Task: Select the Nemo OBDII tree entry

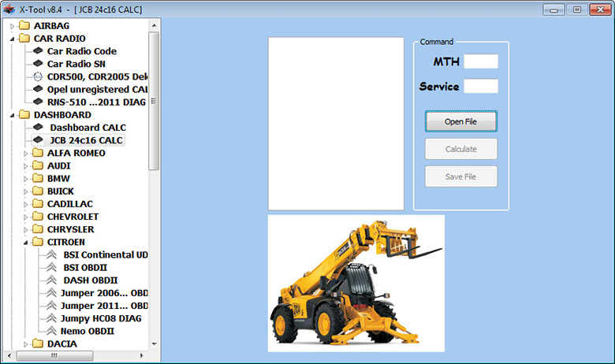Action: point(87,331)
